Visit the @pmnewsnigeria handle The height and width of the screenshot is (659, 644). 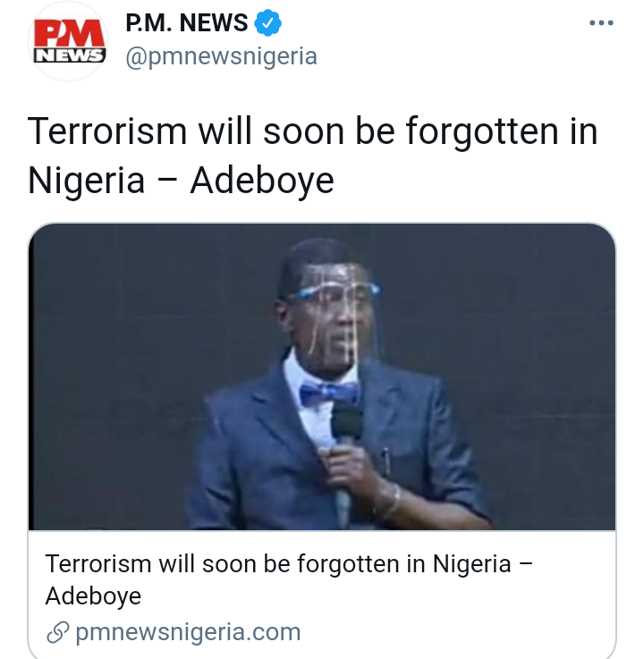tap(221, 56)
